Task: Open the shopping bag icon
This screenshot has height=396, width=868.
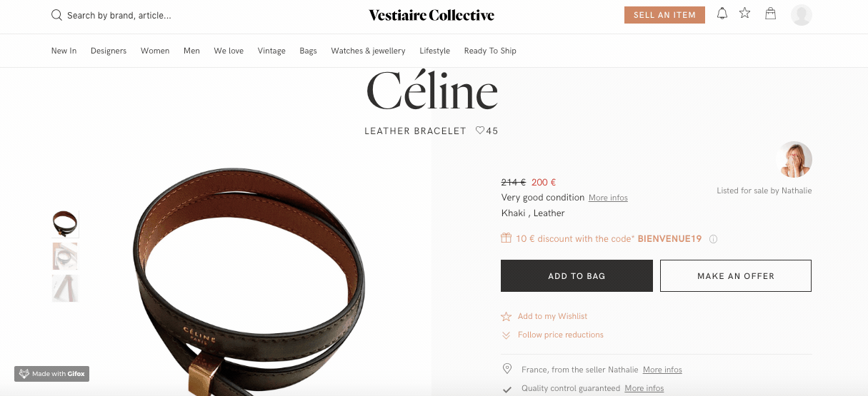Action: pos(770,14)
